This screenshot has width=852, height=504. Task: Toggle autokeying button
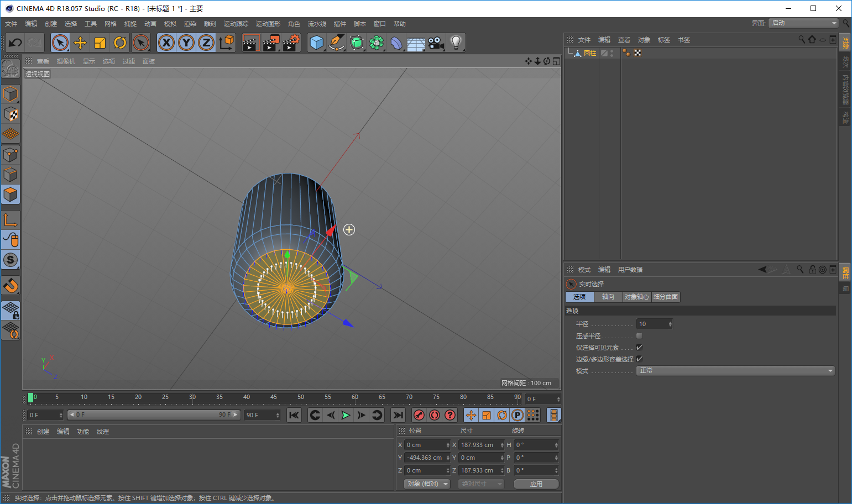point(435,415)
